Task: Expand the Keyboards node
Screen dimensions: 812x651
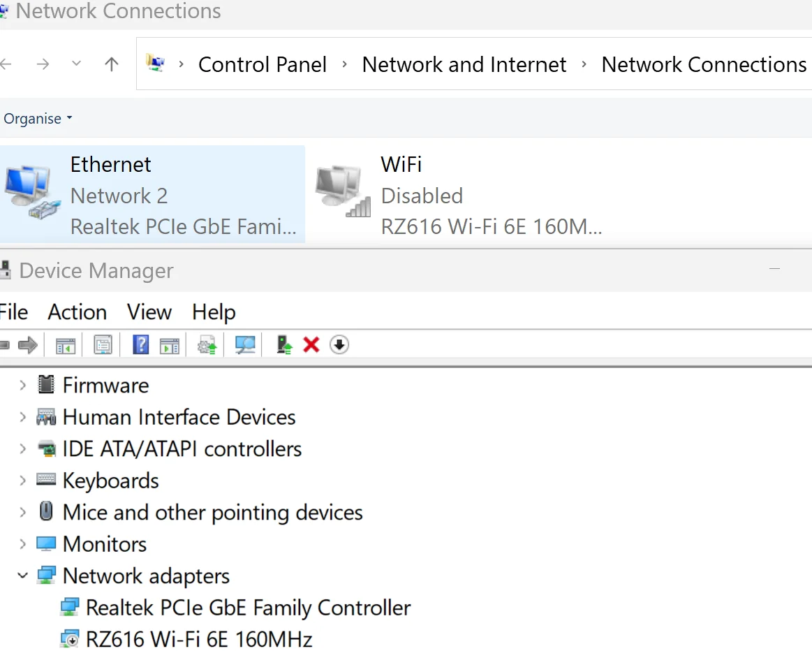Action: click(22, 480)
